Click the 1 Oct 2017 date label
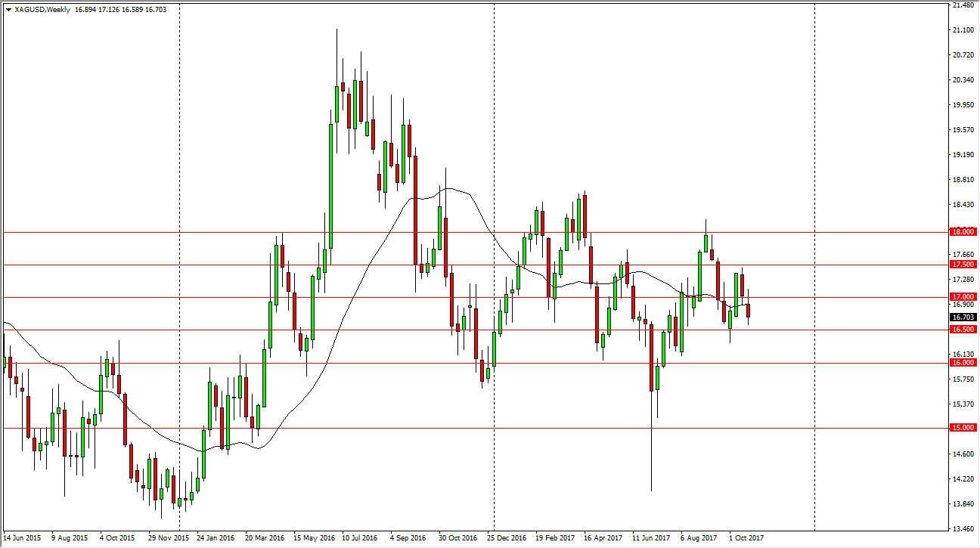The image size is (980, 548). pyautogui.click(x=745, y=539)
